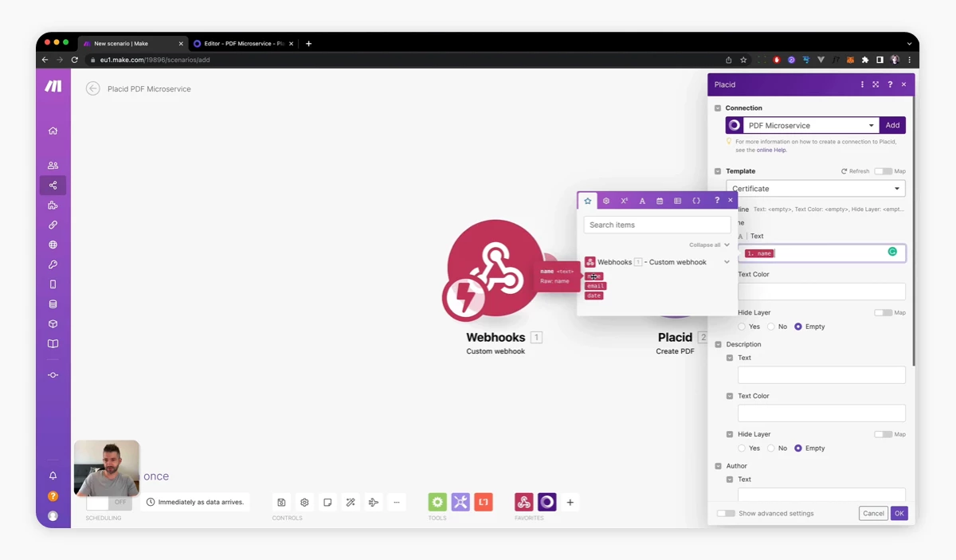The image size is (956, 560).
Task: Collapse all items in mapping panel
Action: tap(709, 245)
